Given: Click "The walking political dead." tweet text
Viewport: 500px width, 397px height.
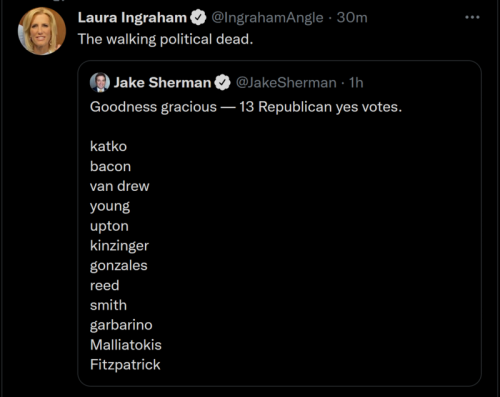Looking at the screenshot, I should pos(166,39).
